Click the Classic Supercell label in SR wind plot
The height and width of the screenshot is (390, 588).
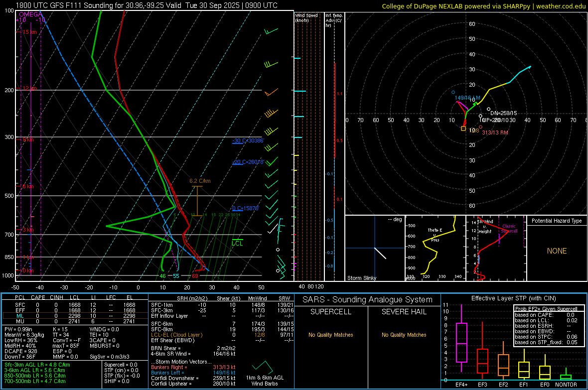point(509,229)
